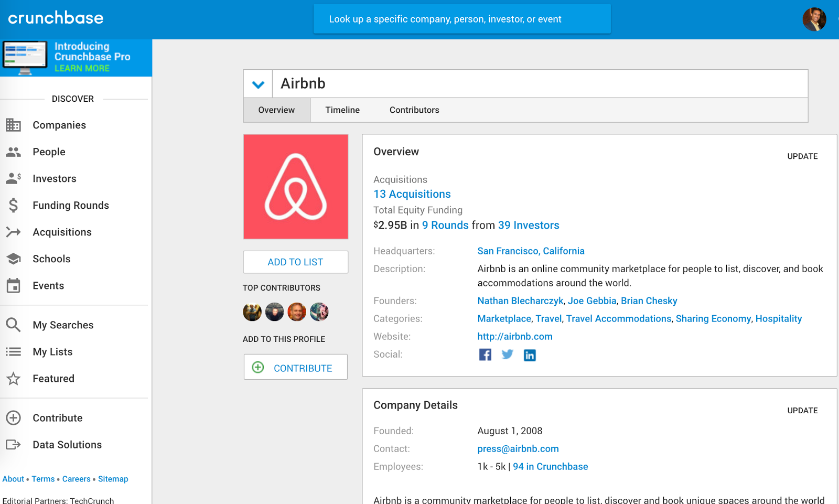This screenshot has height=504, width=839.
Task: Click the Investors icon with dollar sign
Action: 13,178
